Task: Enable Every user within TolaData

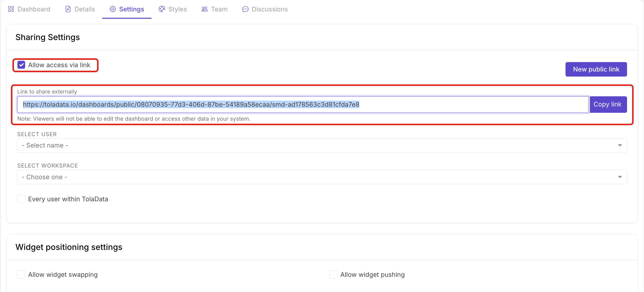Action: [21, 199]
